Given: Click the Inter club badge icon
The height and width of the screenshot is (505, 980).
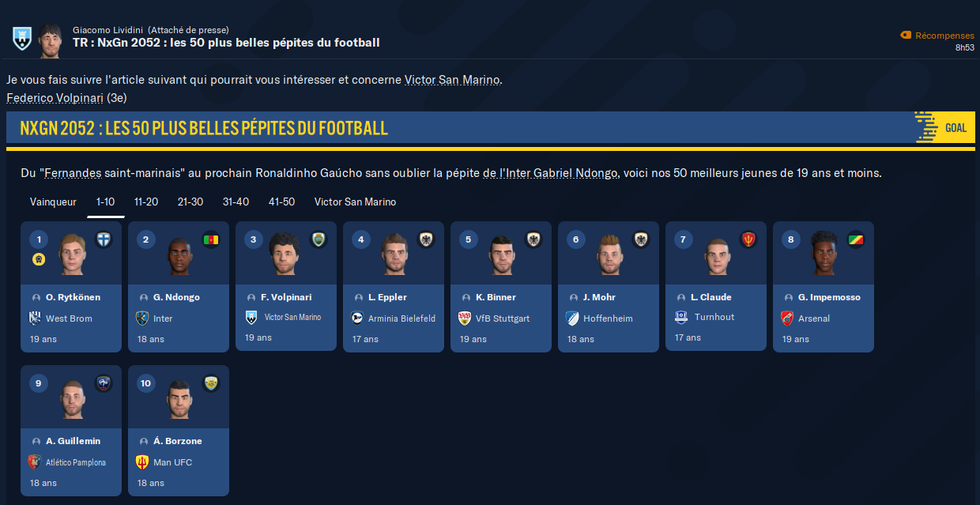Looking at the screenshot, I should tap(142, 318).
